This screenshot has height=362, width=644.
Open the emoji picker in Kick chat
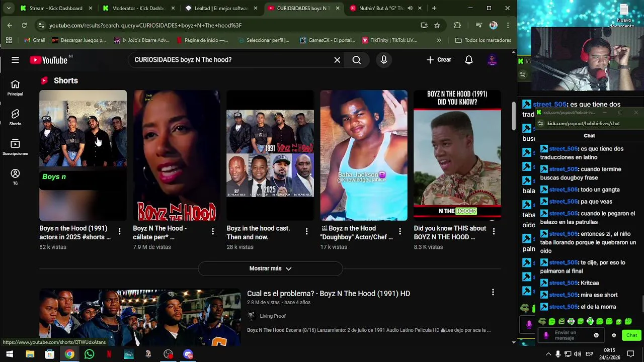pyautogui.click(x=596, y=335)
